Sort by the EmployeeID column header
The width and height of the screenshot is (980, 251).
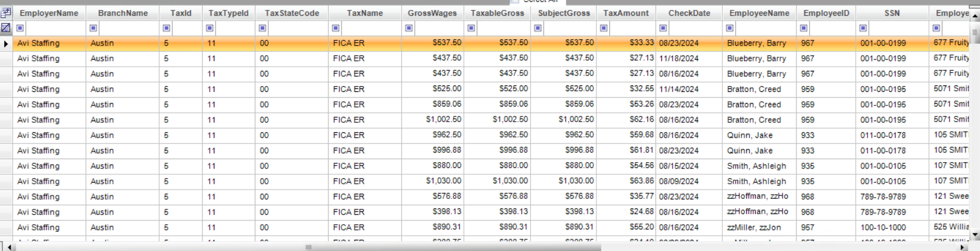point(826,13)
